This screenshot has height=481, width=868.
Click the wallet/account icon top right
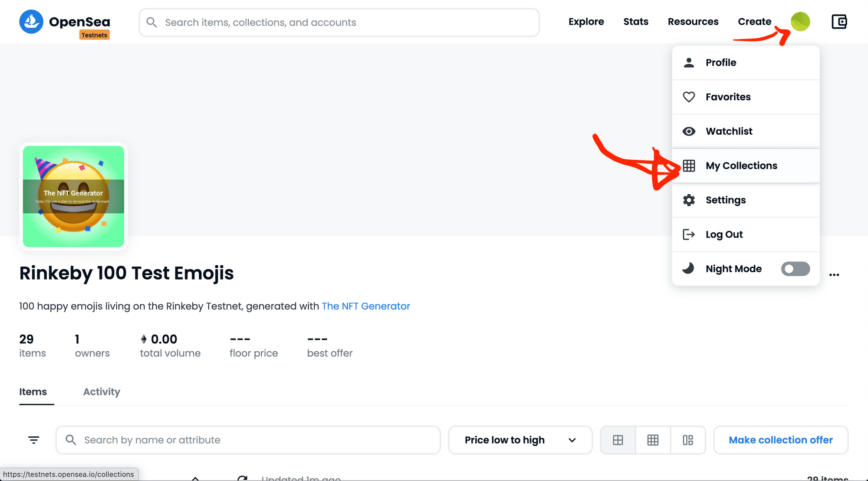coord(839,22)
